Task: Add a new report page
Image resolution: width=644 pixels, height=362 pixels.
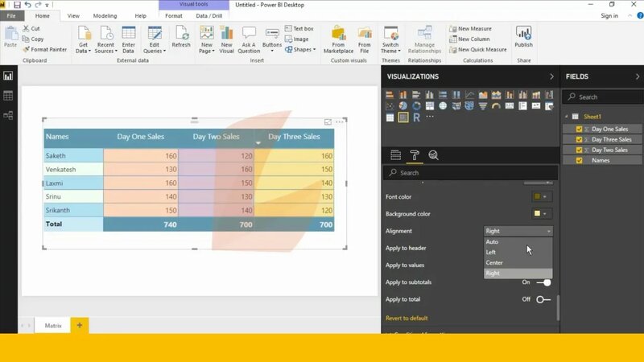Action: [80, 326]
